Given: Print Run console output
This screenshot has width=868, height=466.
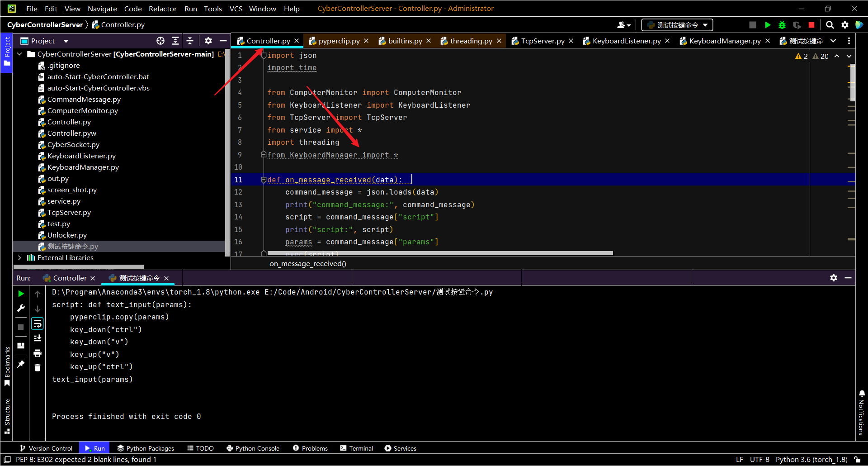Looking at the screenshot, I should [x=38, y=353].
